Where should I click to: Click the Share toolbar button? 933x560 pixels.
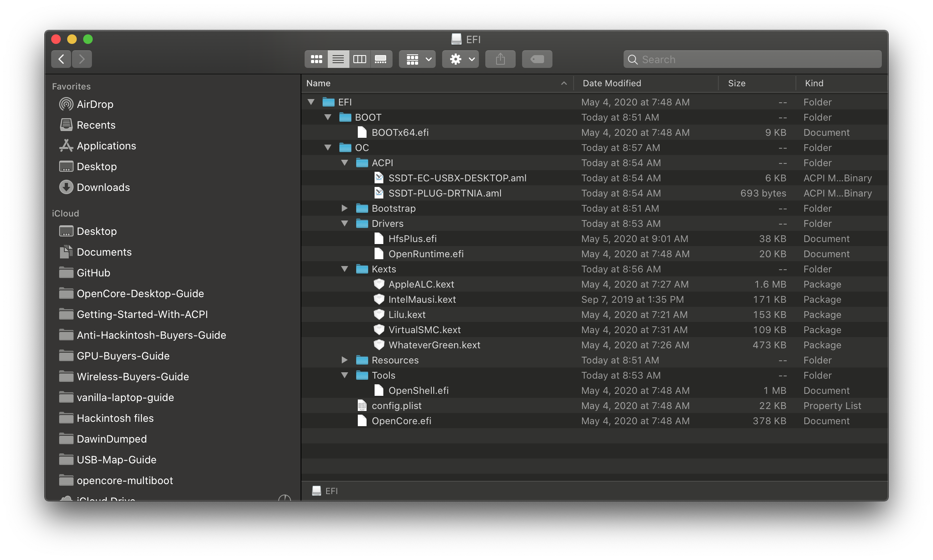point(500,60)
